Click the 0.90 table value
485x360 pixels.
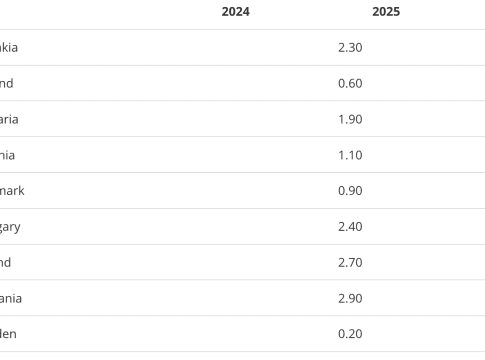350,191
